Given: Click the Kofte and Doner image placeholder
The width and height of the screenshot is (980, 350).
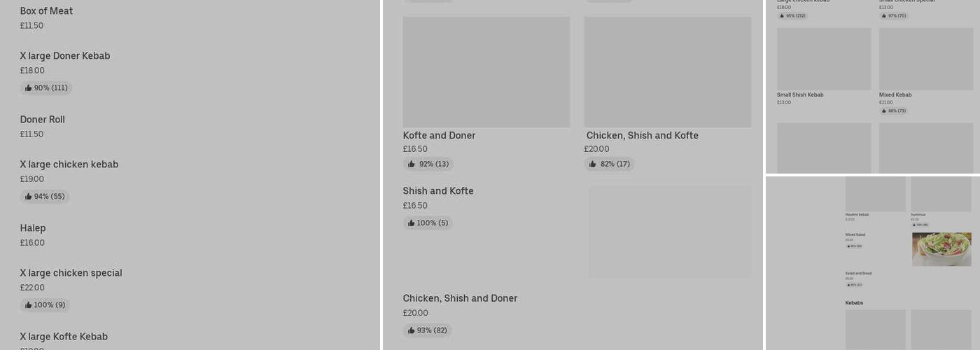Looking at the screenshot, I should [x=486, y=72].
